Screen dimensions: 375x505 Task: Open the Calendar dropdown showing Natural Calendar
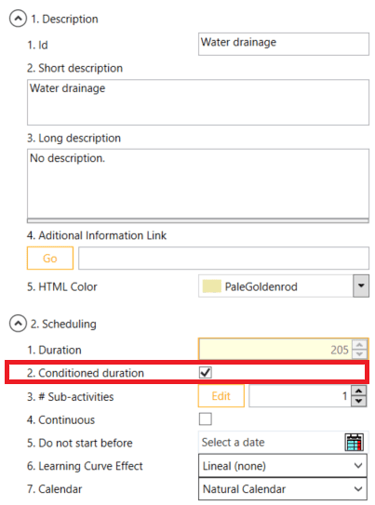pyautogui.click(x=283, y=489)
